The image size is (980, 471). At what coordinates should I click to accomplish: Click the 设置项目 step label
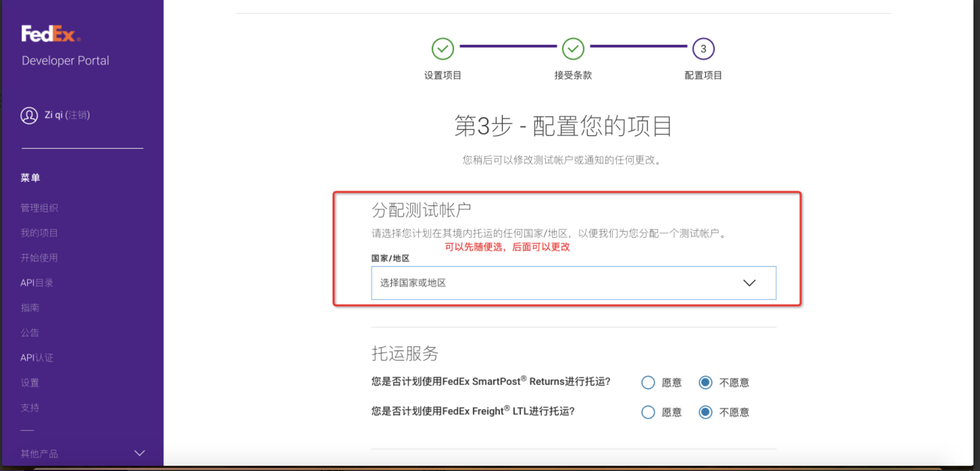point(442,75)
